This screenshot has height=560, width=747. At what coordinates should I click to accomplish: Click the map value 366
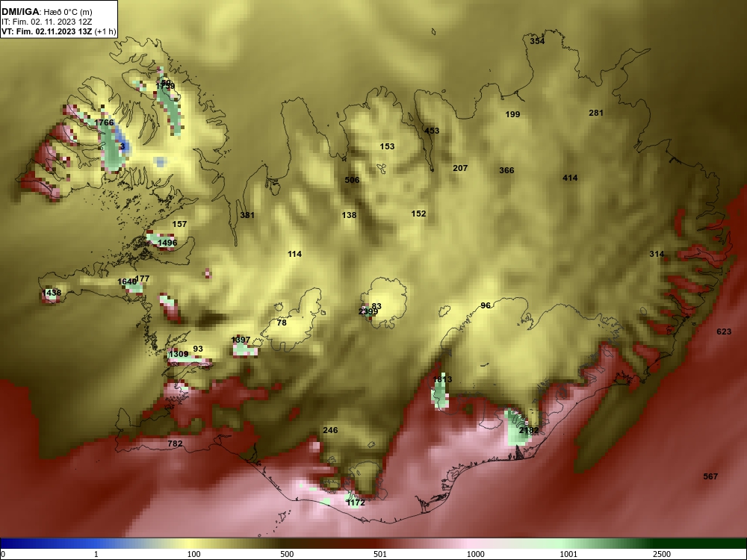(506, 170)
